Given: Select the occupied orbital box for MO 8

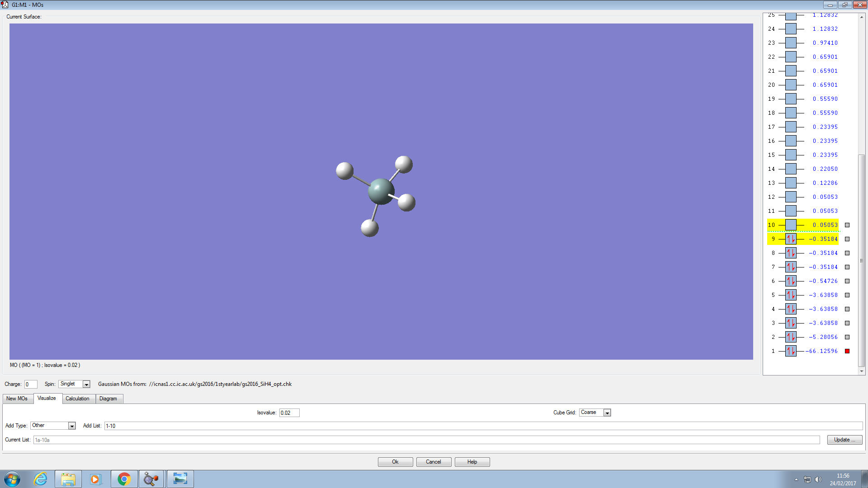Looking at the screenshot, I should (x=791, y=253).
